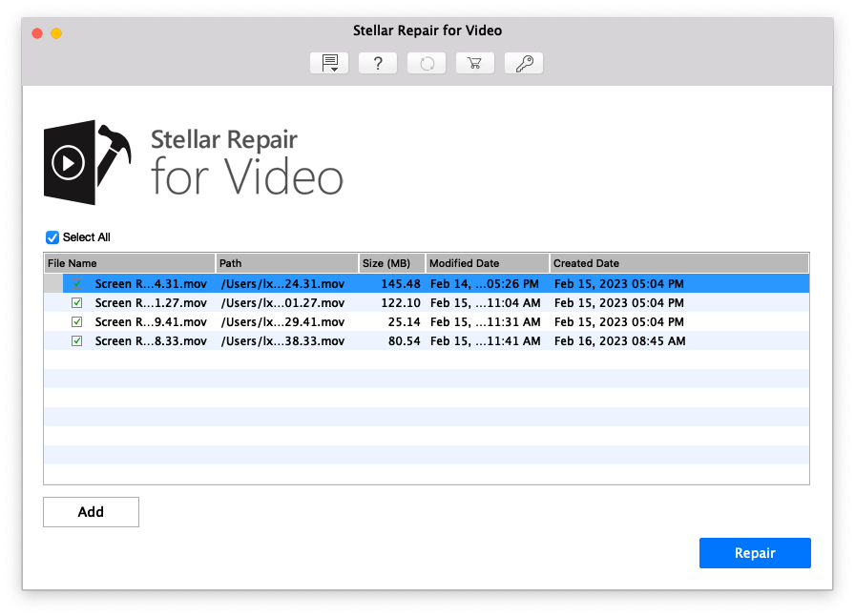The image size is (855, 616).
Task: Click the circular update arrow icon
Action: tap(427, 63)
